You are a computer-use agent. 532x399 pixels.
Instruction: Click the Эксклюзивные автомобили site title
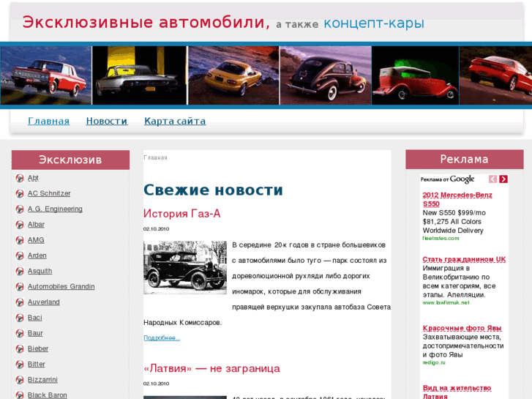point(146,23)
